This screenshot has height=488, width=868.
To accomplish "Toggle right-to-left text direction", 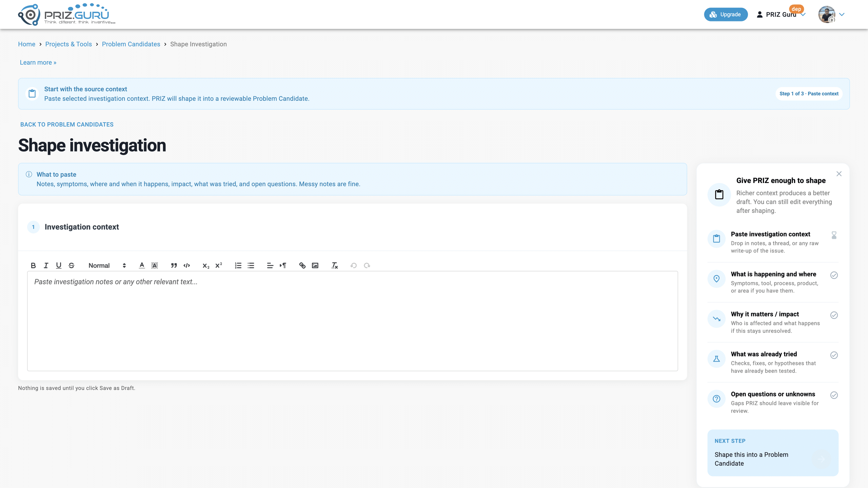I will 283,265.
